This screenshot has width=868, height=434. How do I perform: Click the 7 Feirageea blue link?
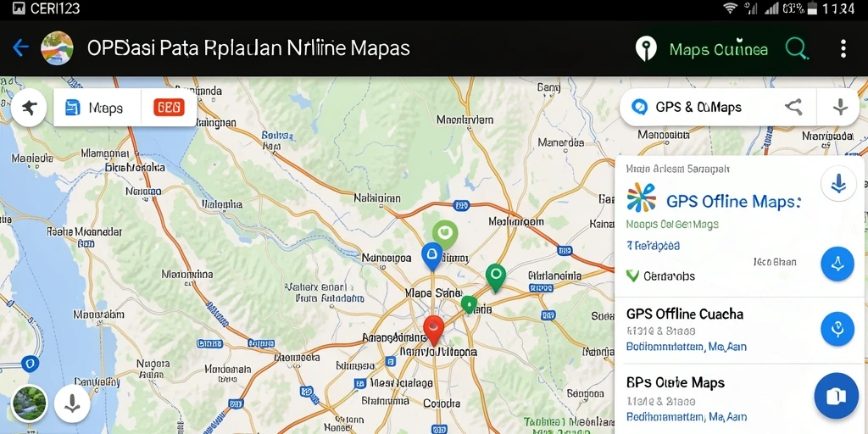tap(653, 245)
